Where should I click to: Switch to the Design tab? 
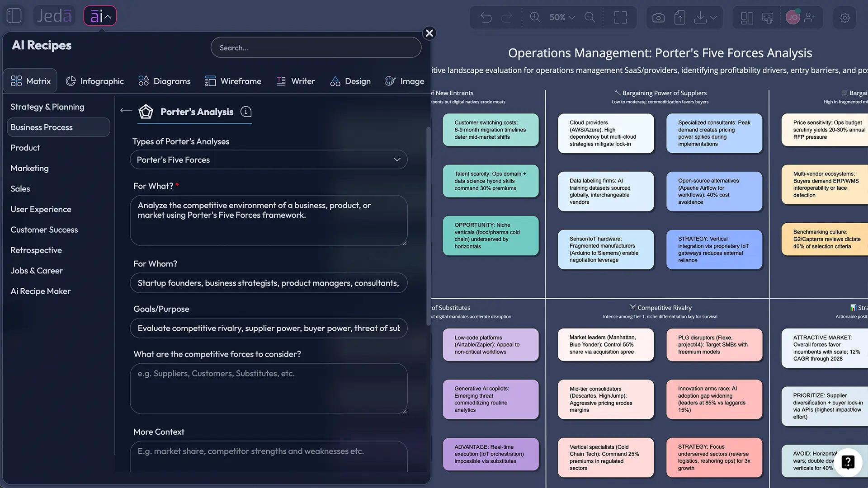coord(350,81)
